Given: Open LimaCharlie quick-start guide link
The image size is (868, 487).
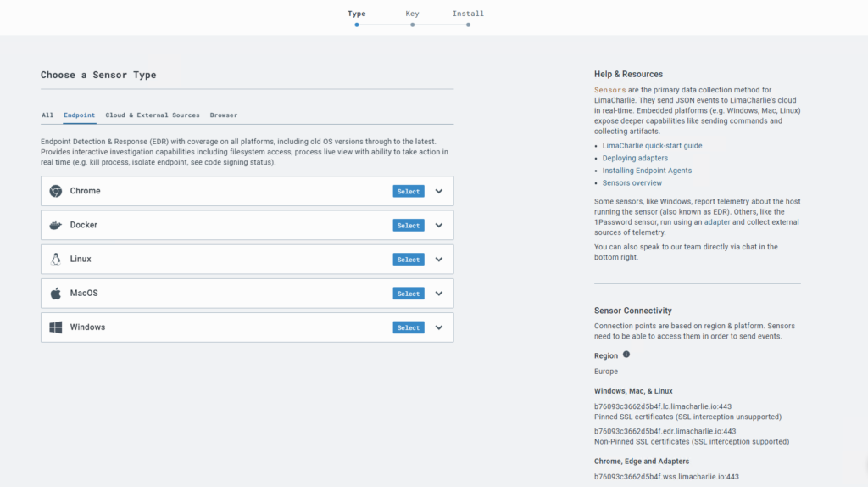Looking at the screenshot, I should click(652, 146).
